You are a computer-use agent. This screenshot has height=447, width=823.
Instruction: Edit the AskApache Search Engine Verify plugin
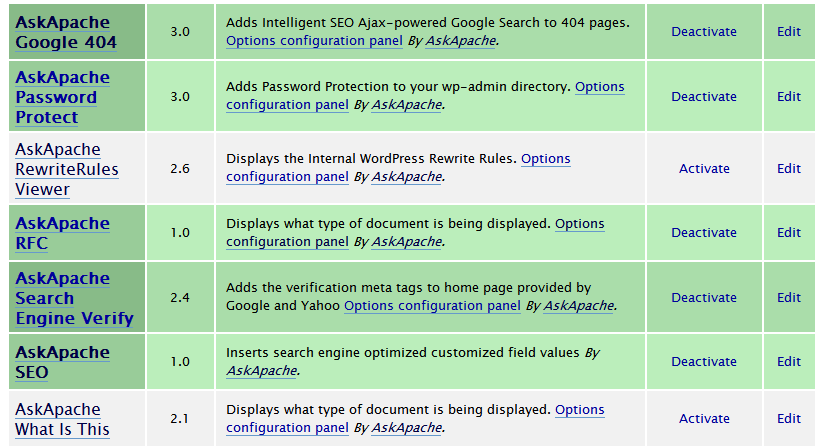coord(789,297)
